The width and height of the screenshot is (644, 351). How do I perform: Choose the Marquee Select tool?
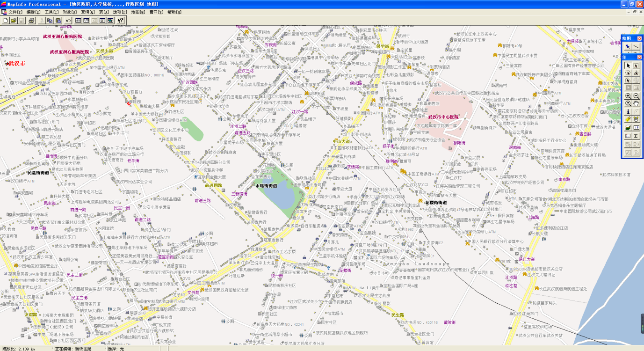(x=636, y=66)
